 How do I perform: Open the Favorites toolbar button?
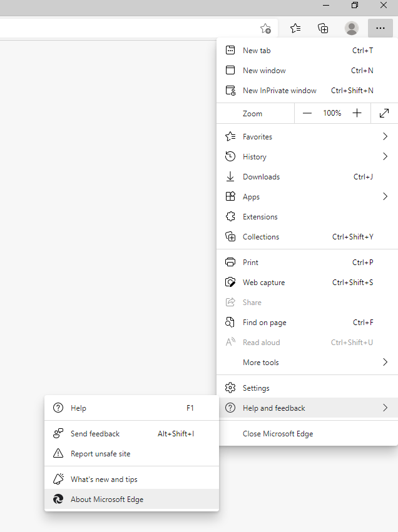(x=295, y=28)
